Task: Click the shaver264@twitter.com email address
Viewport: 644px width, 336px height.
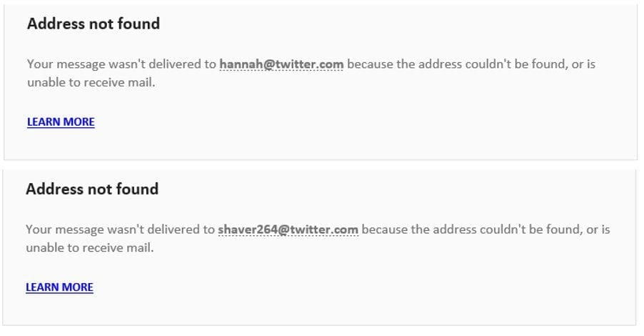Action: pyautogui.click(x=288, y=230)
